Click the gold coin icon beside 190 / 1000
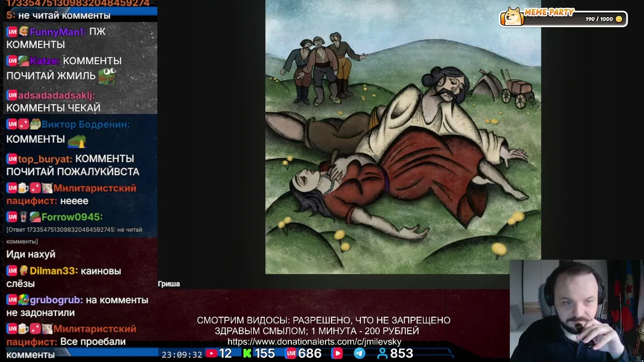 (x=619, y=19)
